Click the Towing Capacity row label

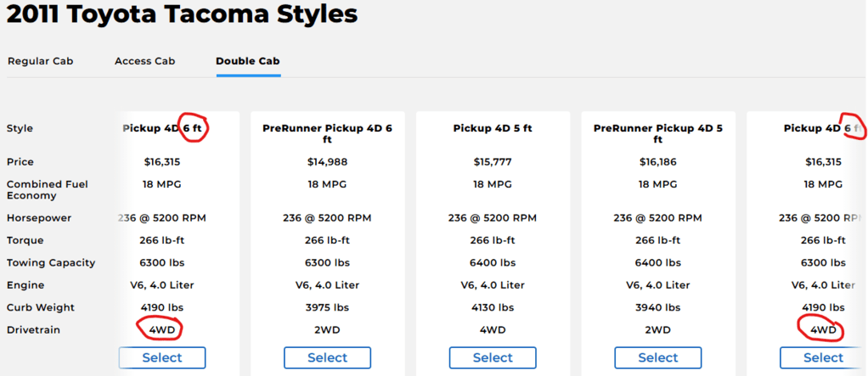[x=51, y=262]
